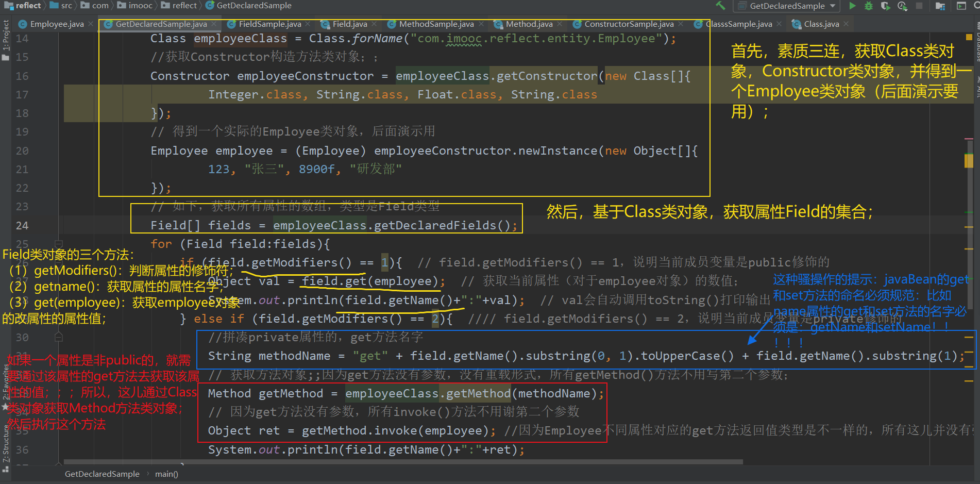Image resolution: width=980 pixels, height=484 pixels.
Task: Open the Search Everywhere magnifier icon
Action: 976,6
